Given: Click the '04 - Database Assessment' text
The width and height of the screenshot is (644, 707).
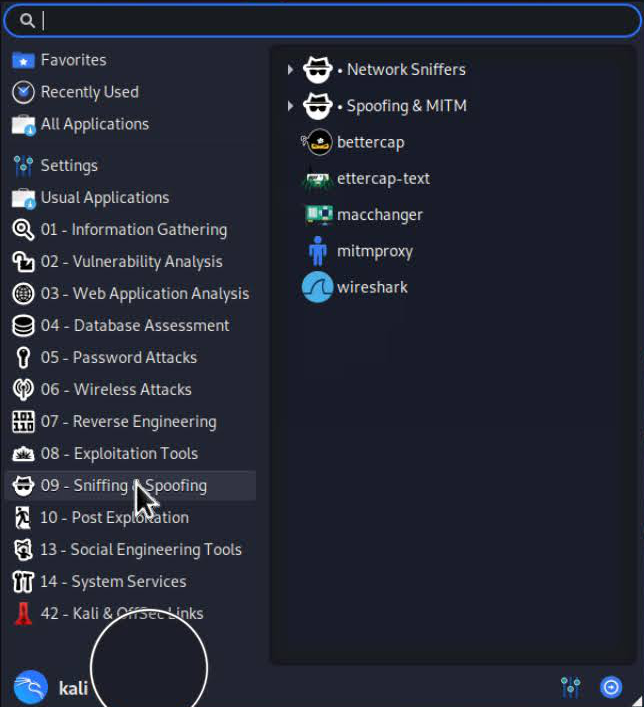Looking at the screenshot, I should point(135,326).
